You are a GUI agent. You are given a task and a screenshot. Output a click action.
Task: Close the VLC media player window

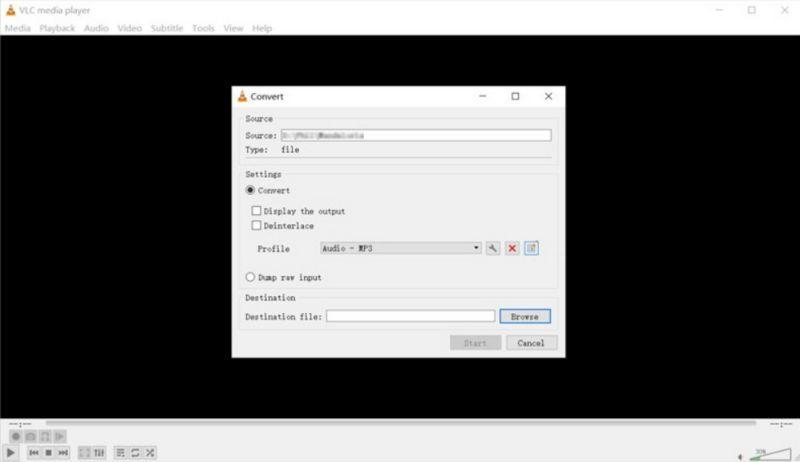click(785, 10)
